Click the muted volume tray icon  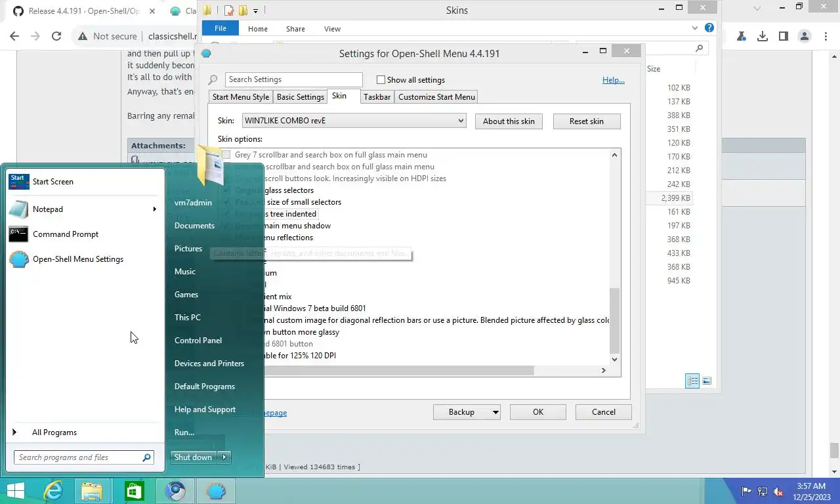tap(778, 492)
